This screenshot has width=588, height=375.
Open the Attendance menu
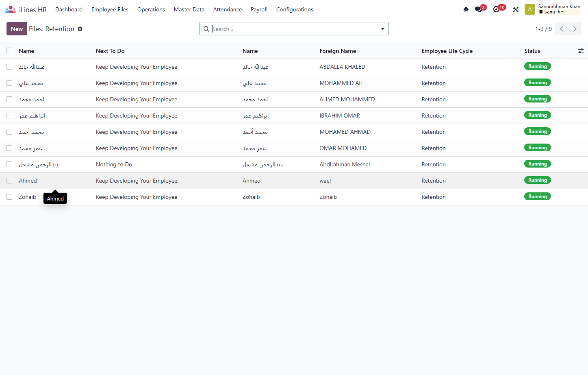click(x=228, y=9)
